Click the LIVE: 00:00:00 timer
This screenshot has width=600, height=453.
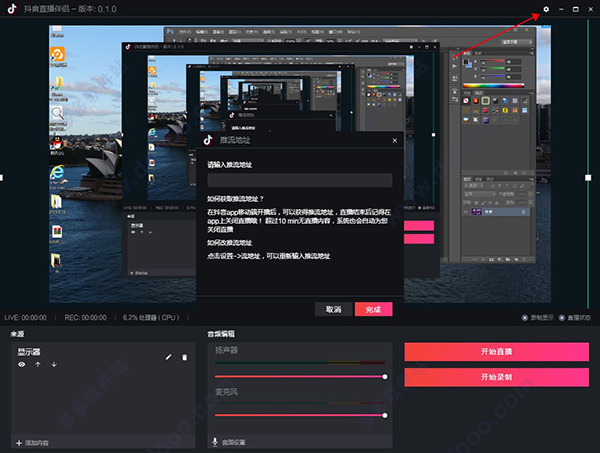tap(25, 318)
